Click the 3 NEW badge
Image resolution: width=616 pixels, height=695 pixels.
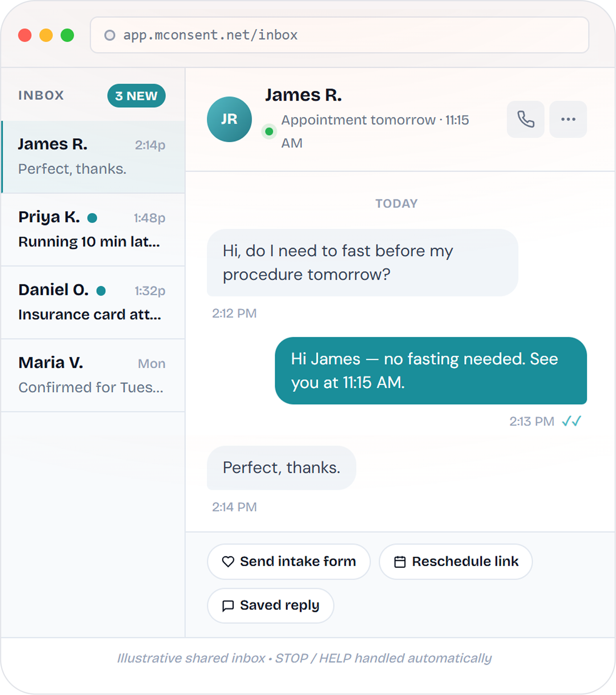136,96
